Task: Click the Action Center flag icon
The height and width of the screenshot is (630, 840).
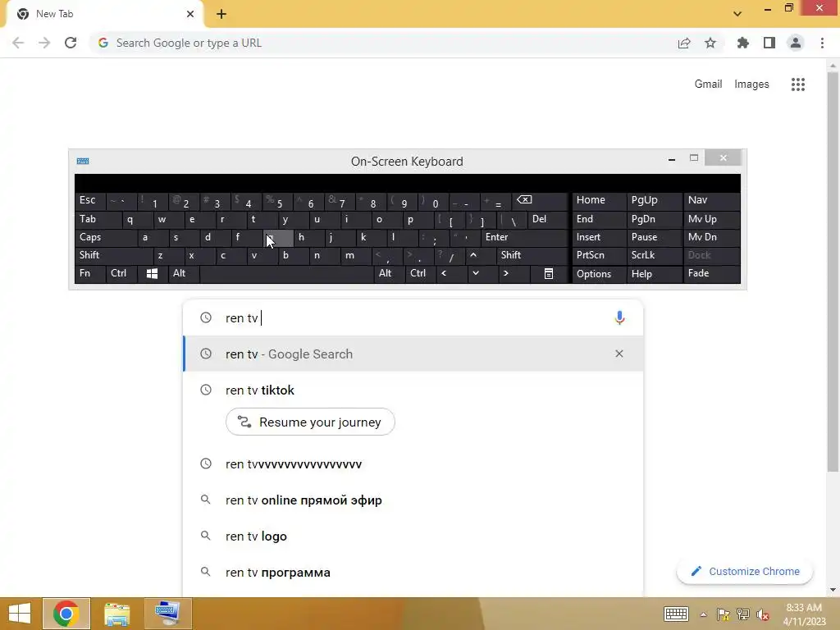Action: (x=723, y=614)
